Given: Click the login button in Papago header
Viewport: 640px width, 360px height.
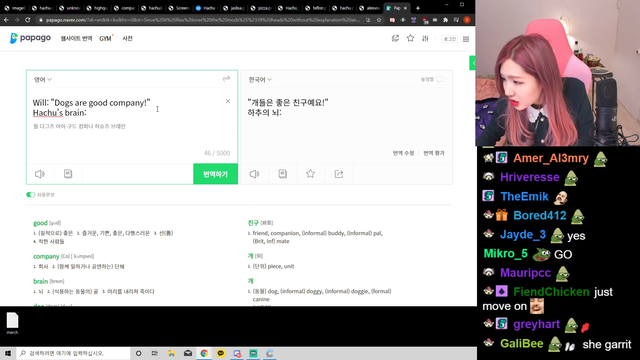Looking at the screenshot, I should tap(449, 39).
